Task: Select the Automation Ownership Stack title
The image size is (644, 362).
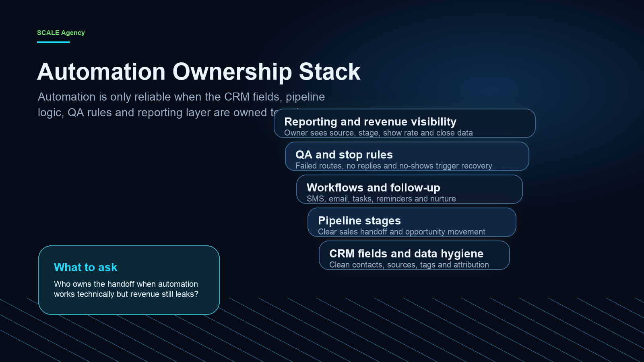Action: point(199,72)
